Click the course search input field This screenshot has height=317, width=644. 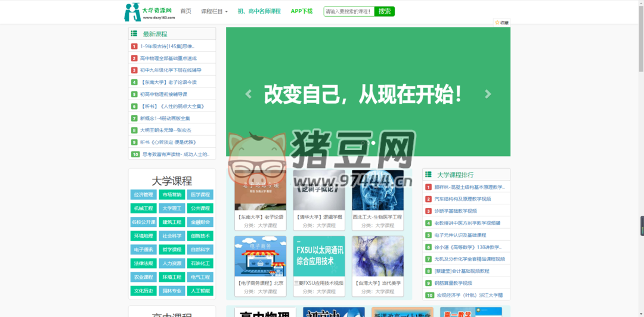pyautogui.click(x=349, y=11)
